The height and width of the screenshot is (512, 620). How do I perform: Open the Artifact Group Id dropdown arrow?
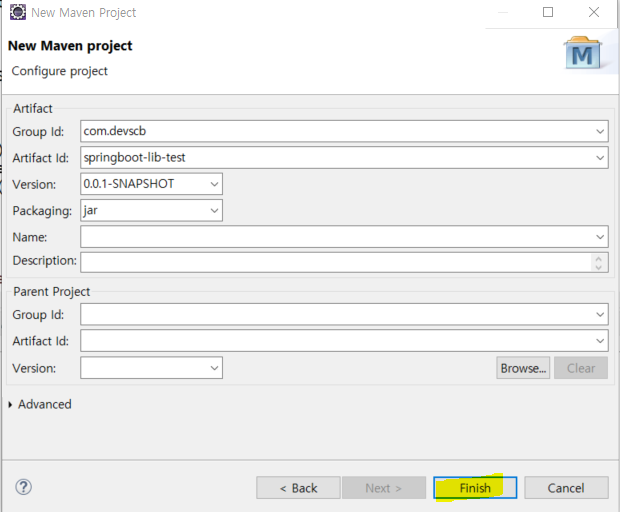[x=599, y=131]
